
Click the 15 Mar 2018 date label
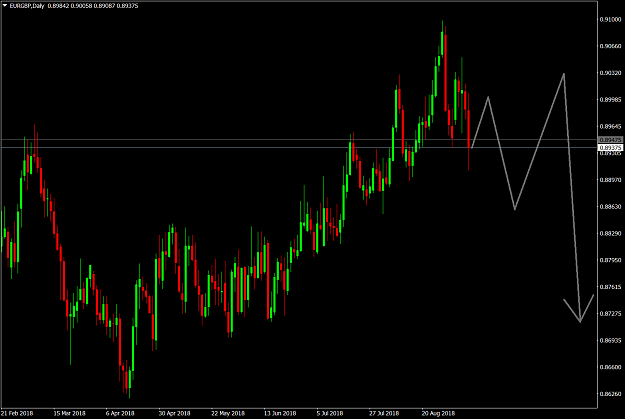click(x=70, y=413)
